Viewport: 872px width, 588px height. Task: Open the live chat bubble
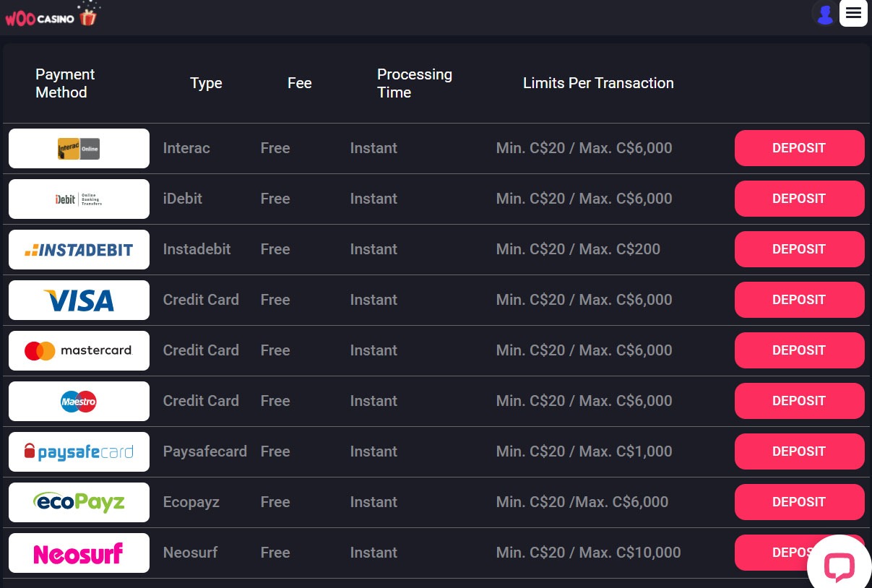tap(839, 567)
